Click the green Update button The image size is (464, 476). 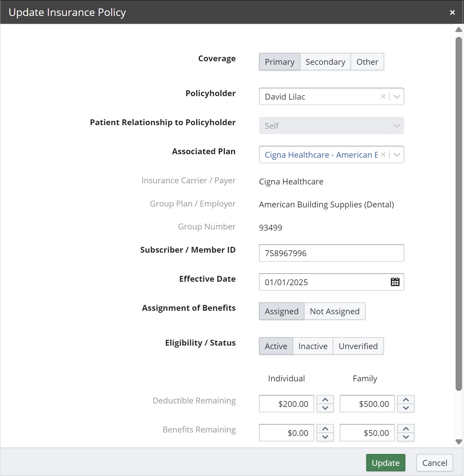pos(386,463)
